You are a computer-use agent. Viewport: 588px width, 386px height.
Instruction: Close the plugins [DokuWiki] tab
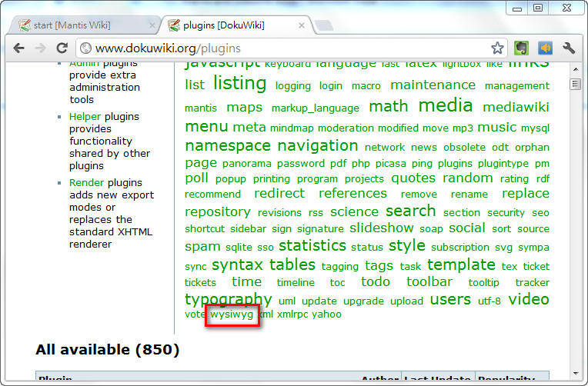pos(302,25)
